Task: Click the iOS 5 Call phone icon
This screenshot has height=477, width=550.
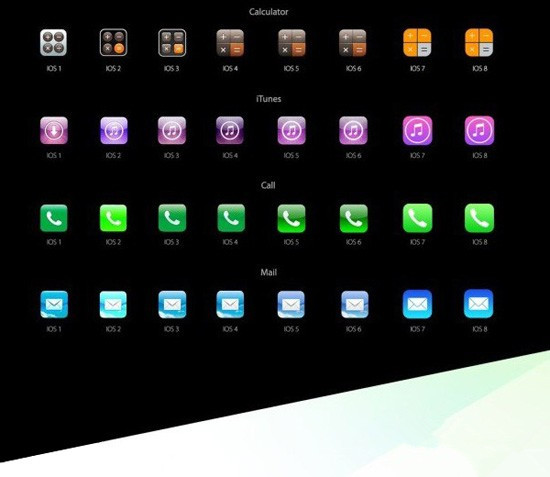Action: tap(291, 219)
